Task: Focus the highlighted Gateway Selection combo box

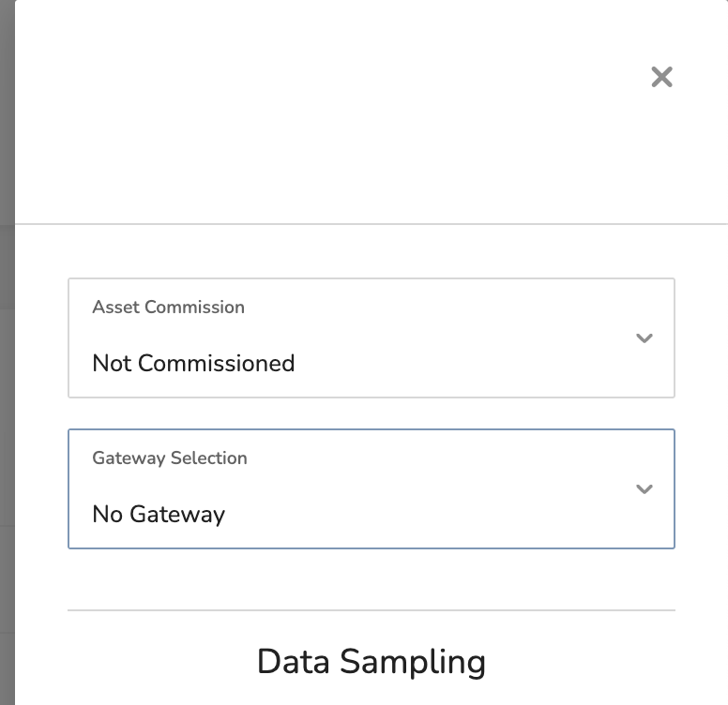Action: point(371,488)
